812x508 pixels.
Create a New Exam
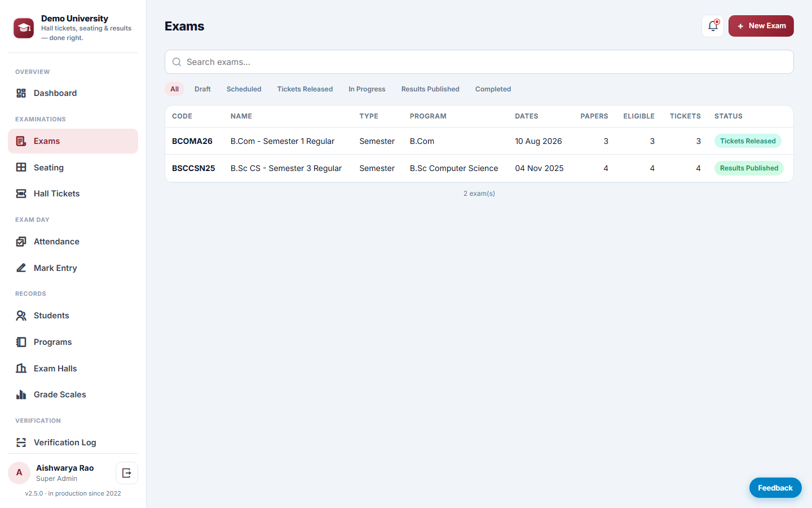(x=761, y=26)
